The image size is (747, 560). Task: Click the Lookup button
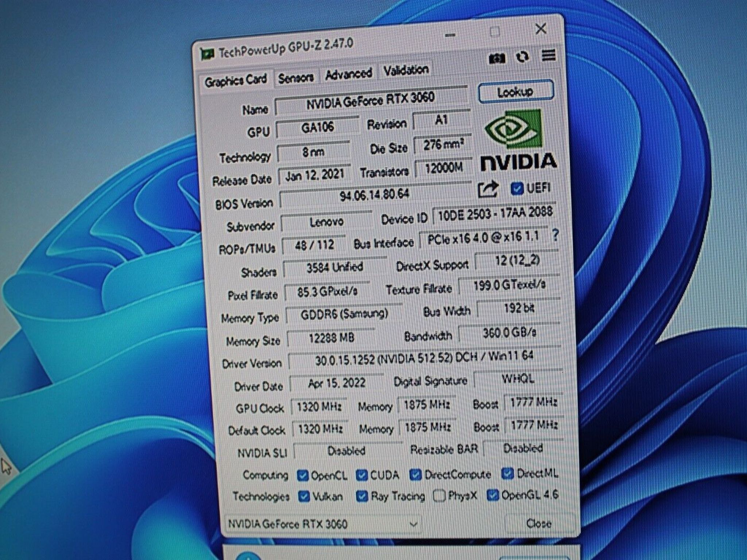point(515,92)
